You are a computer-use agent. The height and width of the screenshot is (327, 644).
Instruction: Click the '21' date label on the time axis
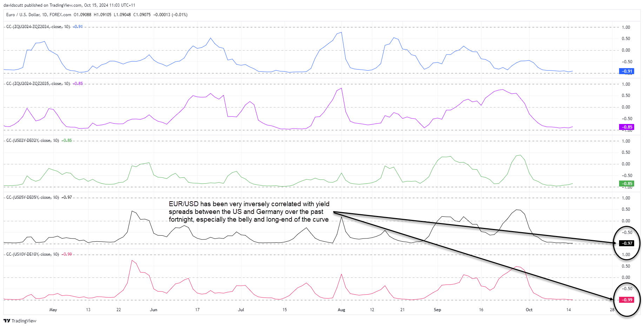[x=403, y=310]
